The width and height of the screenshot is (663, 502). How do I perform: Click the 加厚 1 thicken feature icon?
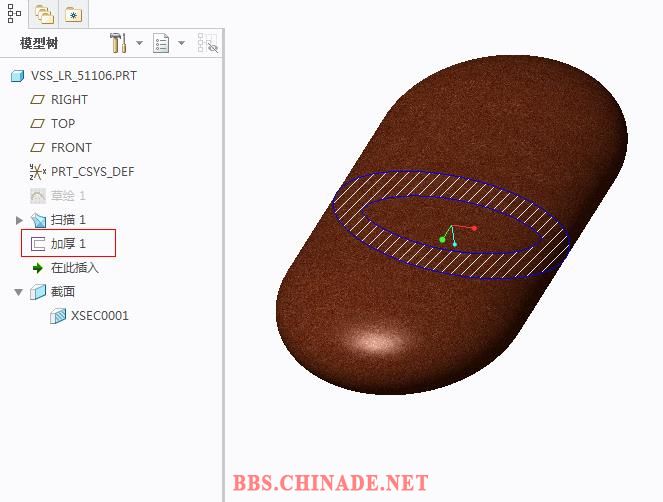click(38, 244)
